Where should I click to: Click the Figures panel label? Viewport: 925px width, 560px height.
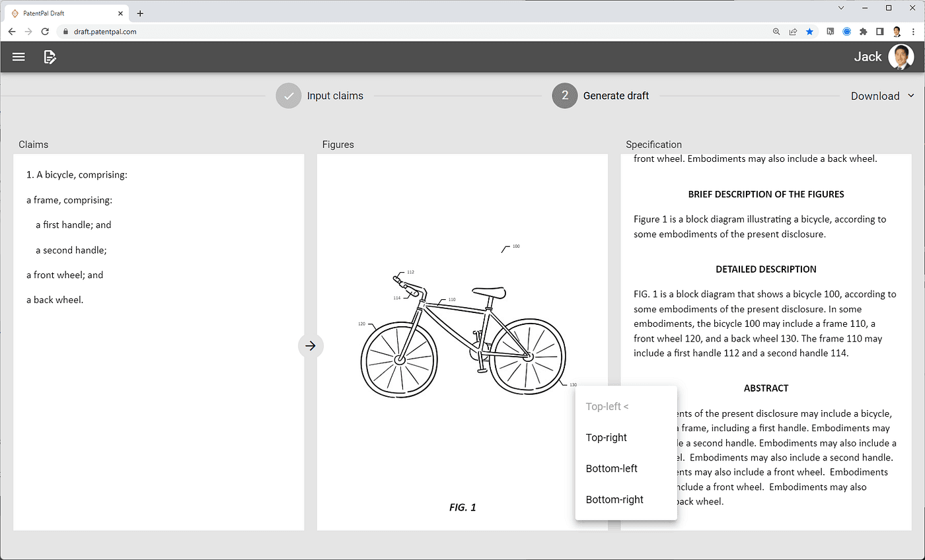click(x=338, y=145)
